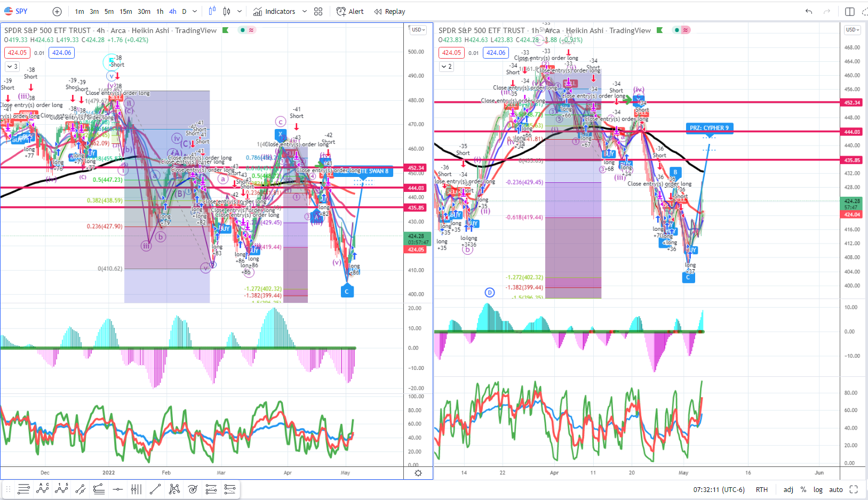Create an Alert
The image size is (868, 500).
[x=350, y=12]
